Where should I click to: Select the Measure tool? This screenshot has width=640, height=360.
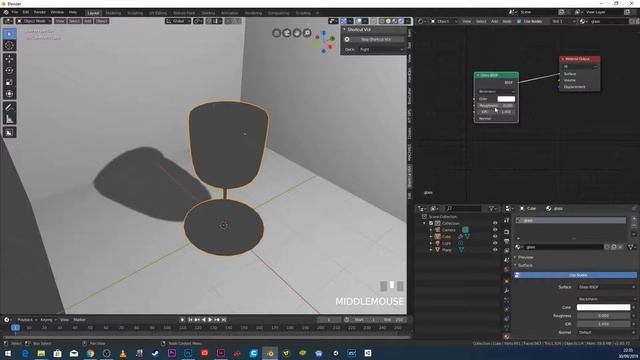(9, 119)
